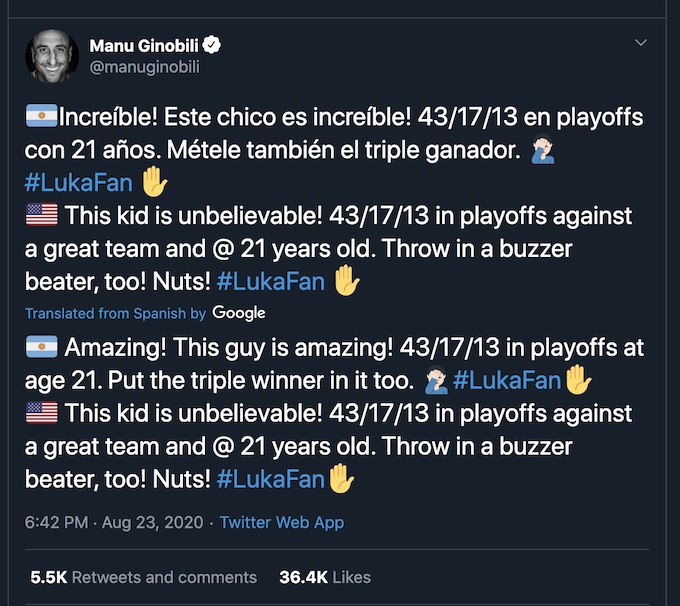Click the raised hand emoji after first #LukaFan
The image size is (680, 606).
[x=154, y=181]
